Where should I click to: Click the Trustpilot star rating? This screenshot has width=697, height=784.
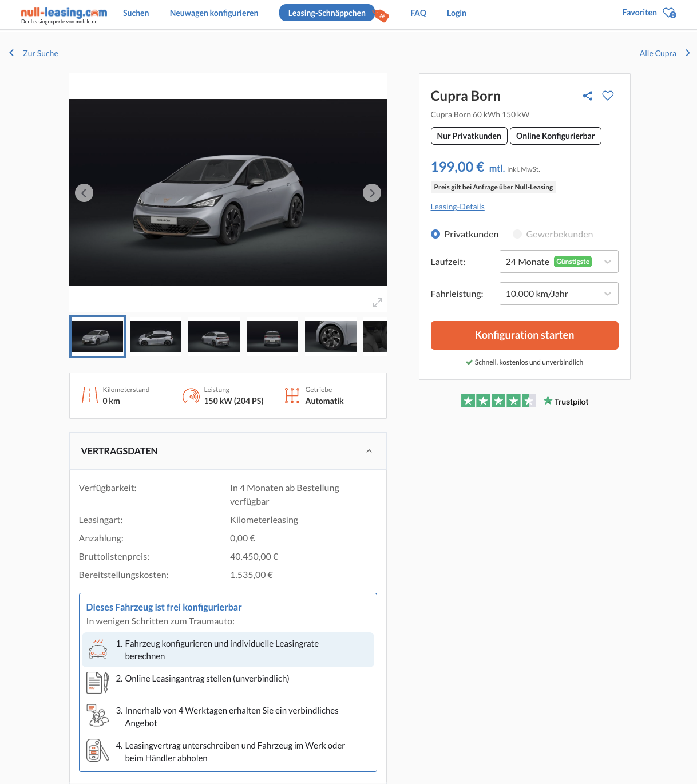[498, 401]
